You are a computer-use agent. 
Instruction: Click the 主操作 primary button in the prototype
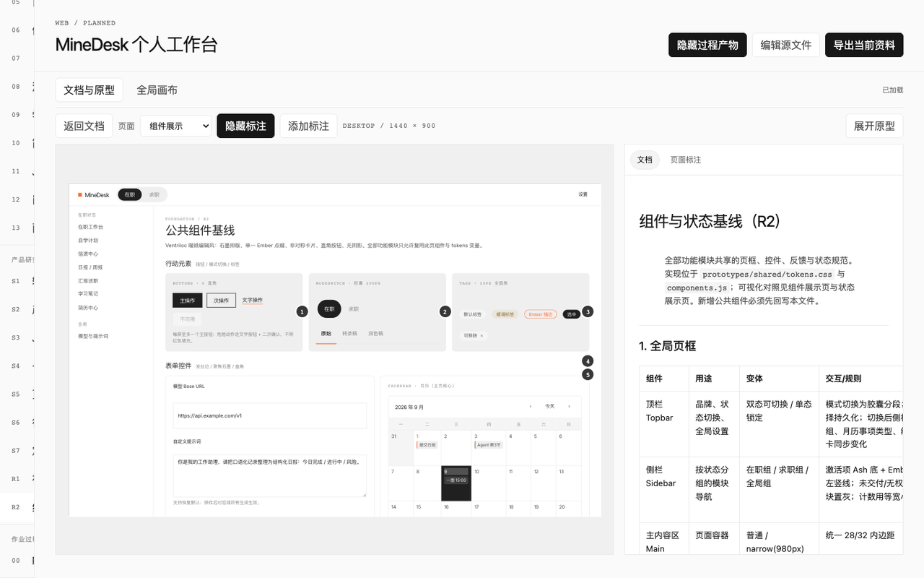(x=188, y=301)
